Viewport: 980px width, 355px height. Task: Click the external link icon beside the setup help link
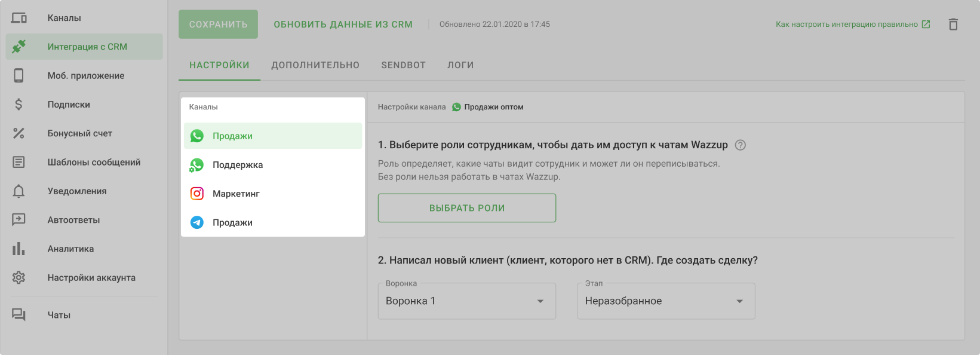(926, 25)
